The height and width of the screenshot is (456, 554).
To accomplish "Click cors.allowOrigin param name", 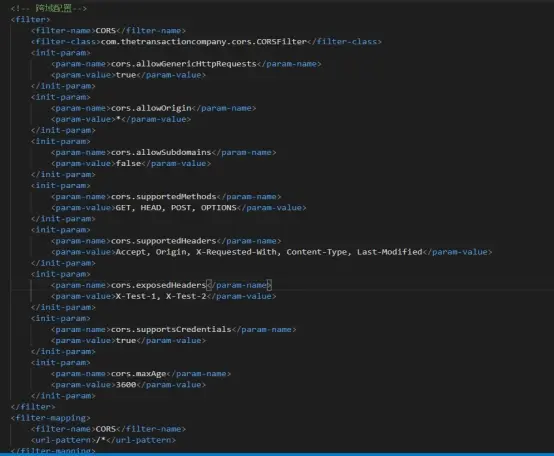I will point(151,108).
